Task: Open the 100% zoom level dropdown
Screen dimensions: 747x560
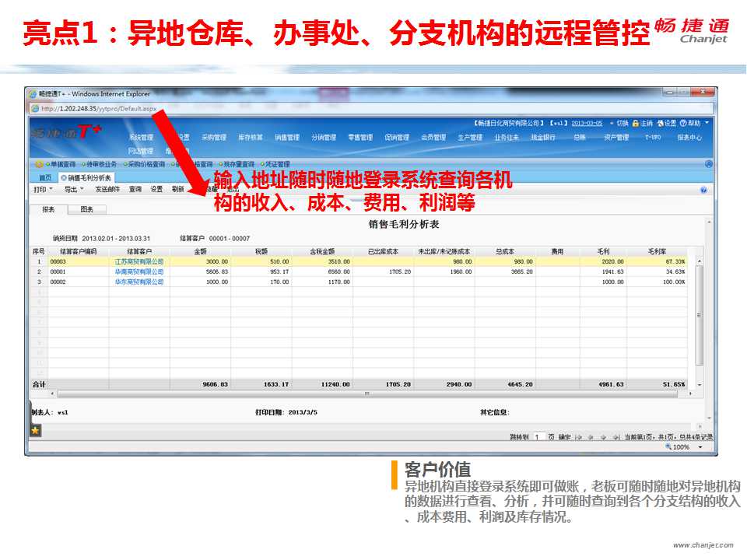Action: tap(701, 447)
